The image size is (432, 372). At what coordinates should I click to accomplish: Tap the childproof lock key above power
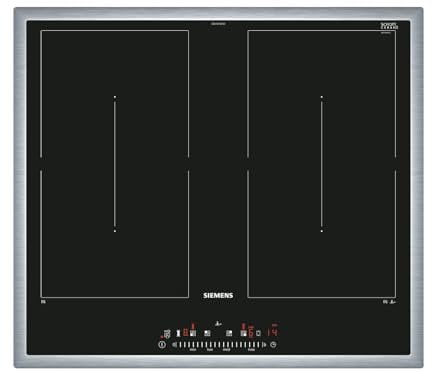tap(167, 334)
